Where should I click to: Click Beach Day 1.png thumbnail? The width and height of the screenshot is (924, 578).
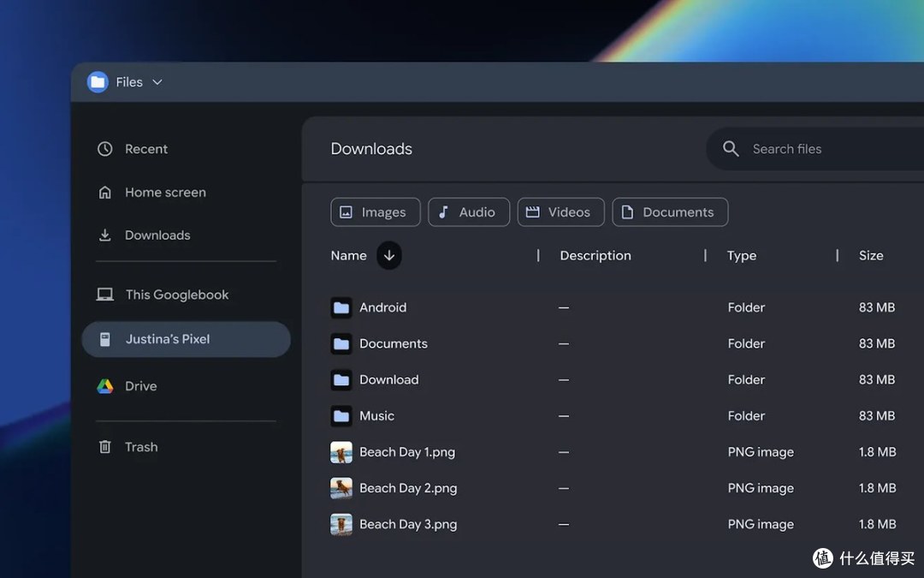click(341, 452)
